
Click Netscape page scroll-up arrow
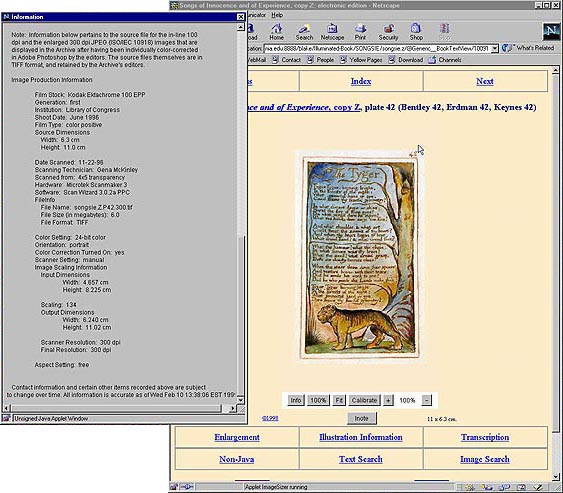(556, 70)
